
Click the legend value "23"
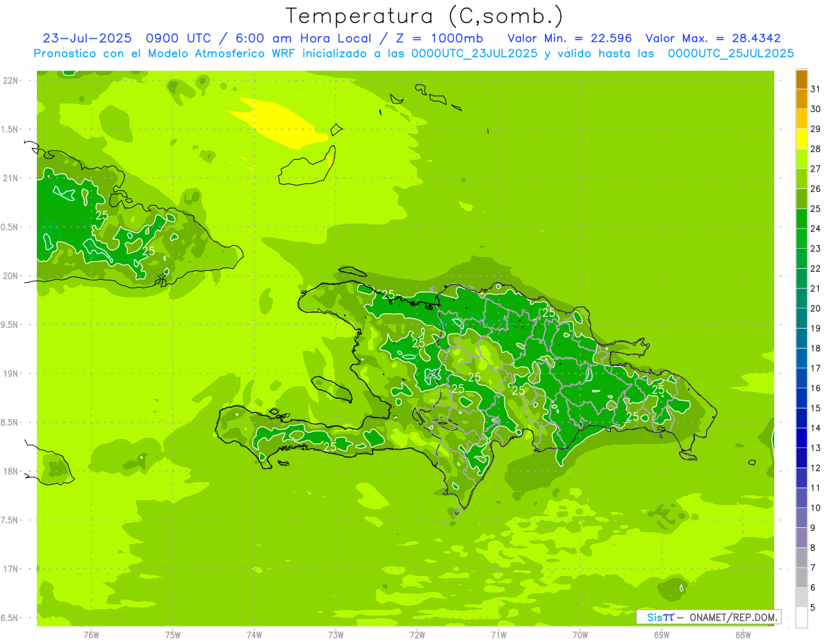816,249
